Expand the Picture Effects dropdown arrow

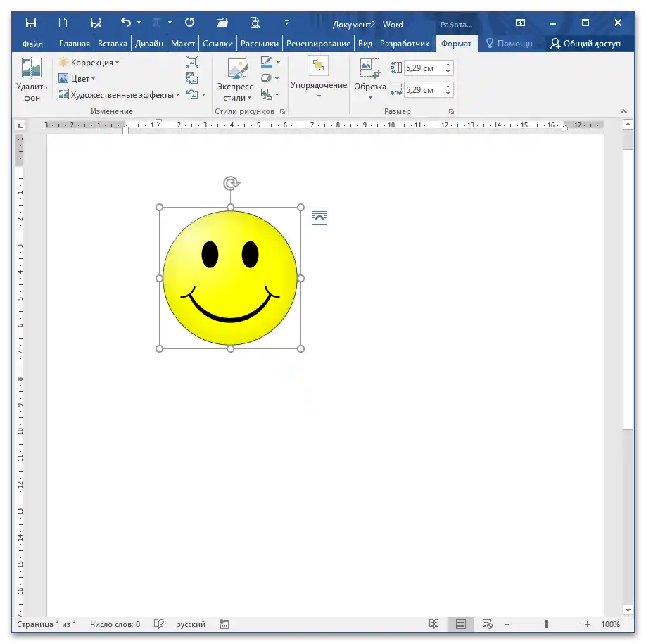pyautogui.click(x=277, y=78)
